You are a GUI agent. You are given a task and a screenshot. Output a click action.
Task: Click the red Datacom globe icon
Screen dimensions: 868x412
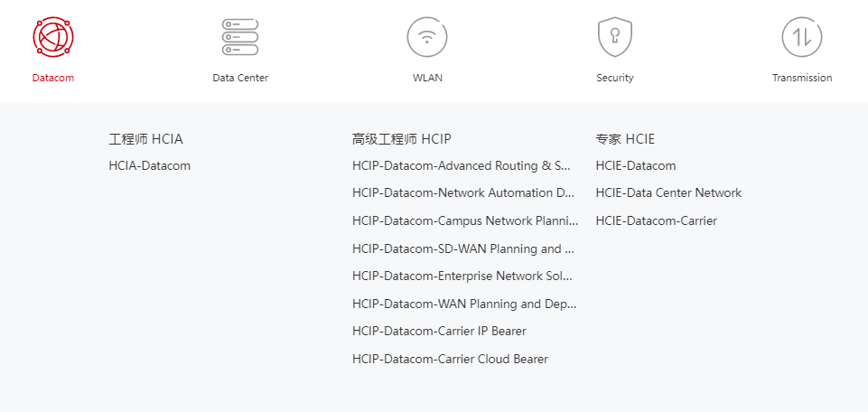pos(53,37)
